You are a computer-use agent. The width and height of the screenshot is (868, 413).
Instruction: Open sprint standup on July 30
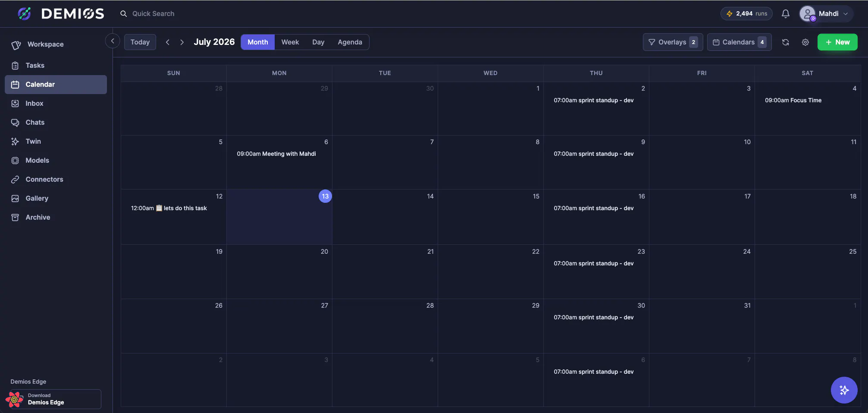click(x=594, y=318)
